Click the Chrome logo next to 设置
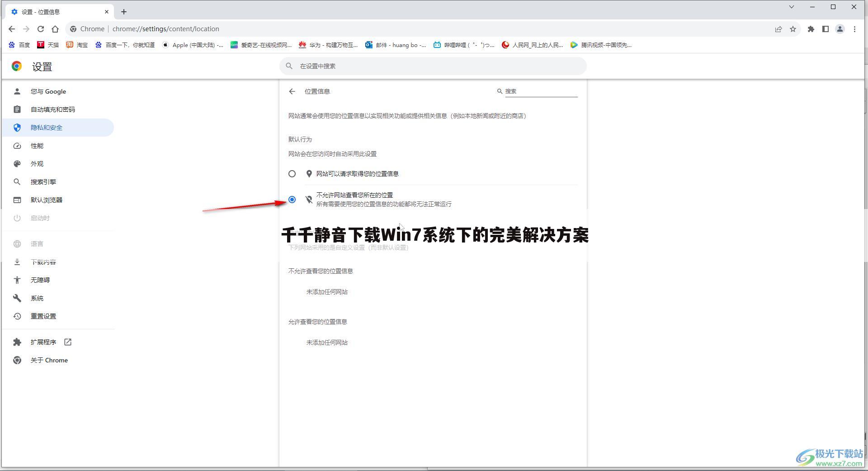868x471 pixels. (17, 67)
